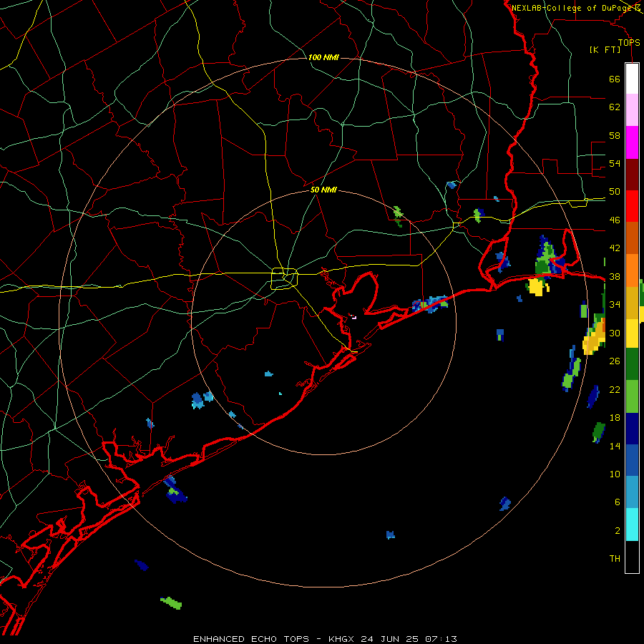Click the yellow Houston beltway loop
This screenshot has height=644, width=644.
point(284,278)
